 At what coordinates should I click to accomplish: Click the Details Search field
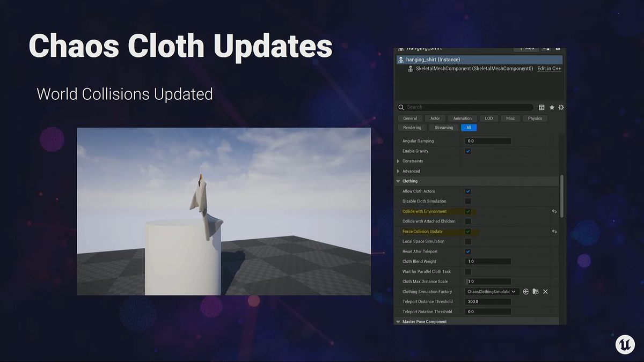(466, 107)
